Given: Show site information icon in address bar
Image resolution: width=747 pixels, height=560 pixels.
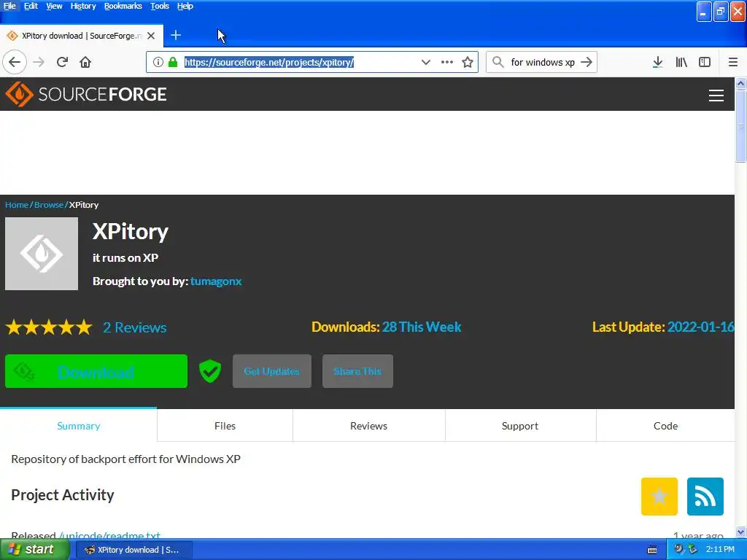Looking at the screenshot, I should 158,62.
